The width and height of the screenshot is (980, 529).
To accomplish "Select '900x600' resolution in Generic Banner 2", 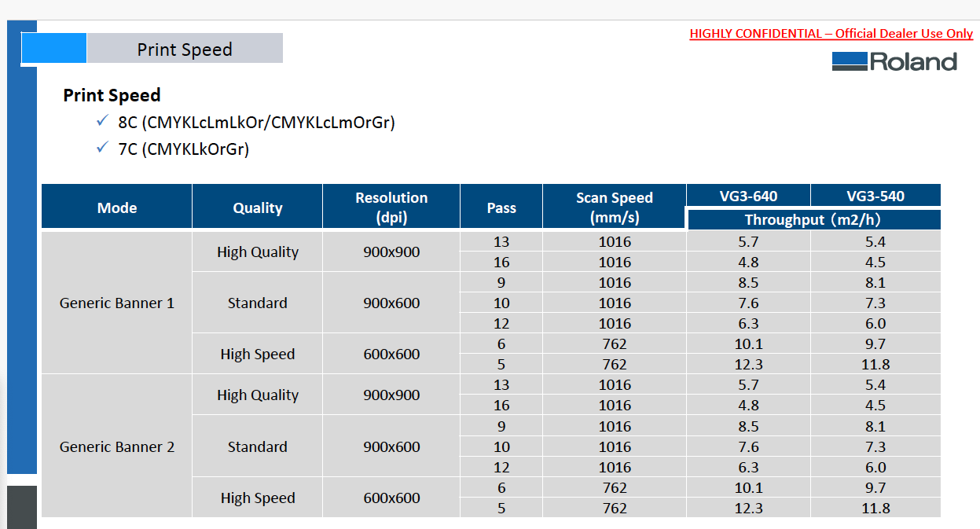I will [x=391, y=446].
